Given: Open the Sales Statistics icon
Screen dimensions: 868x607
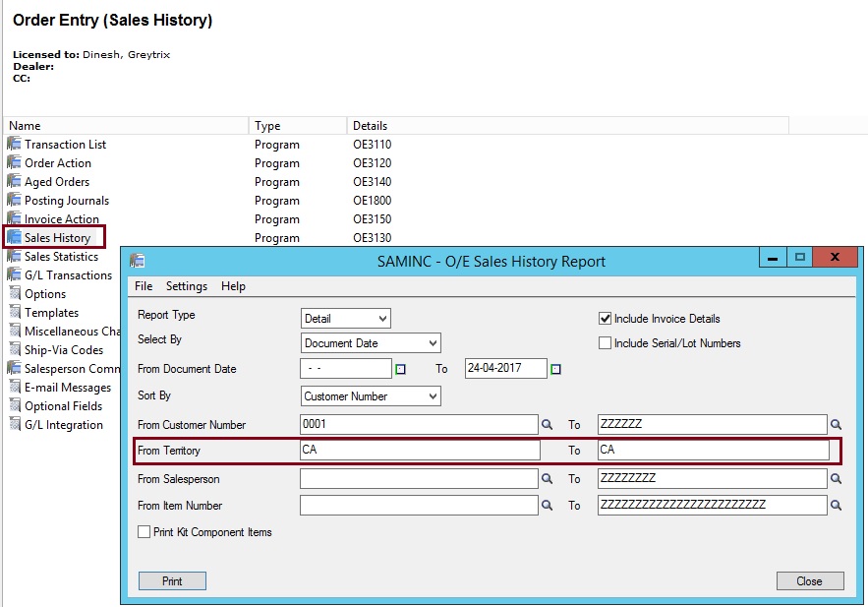Looking at the screenshot, I should (14, 257).
